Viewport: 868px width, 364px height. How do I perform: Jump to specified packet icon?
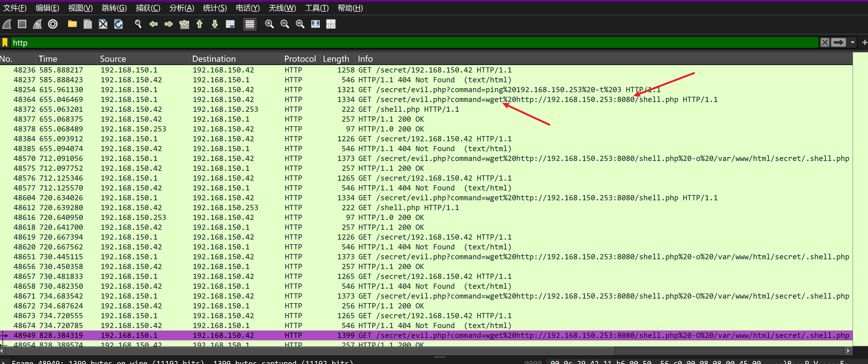pos(184,24)
